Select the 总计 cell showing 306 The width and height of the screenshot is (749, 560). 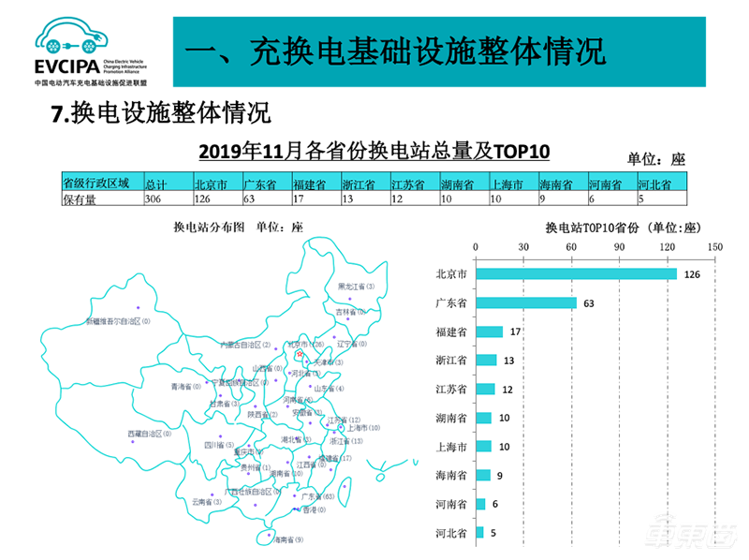coord(154,199)
